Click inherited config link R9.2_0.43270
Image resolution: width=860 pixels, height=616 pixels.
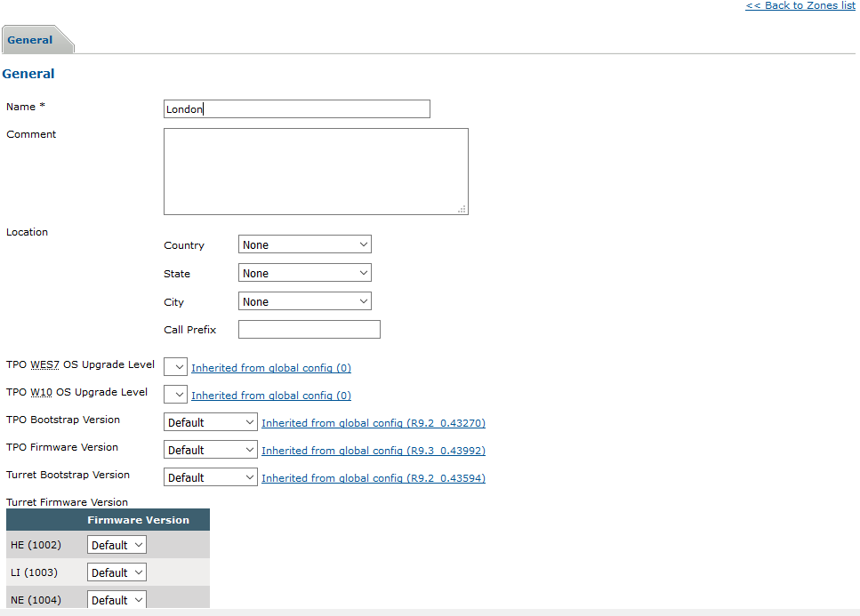pyautogui.click(x=373, y=423)
